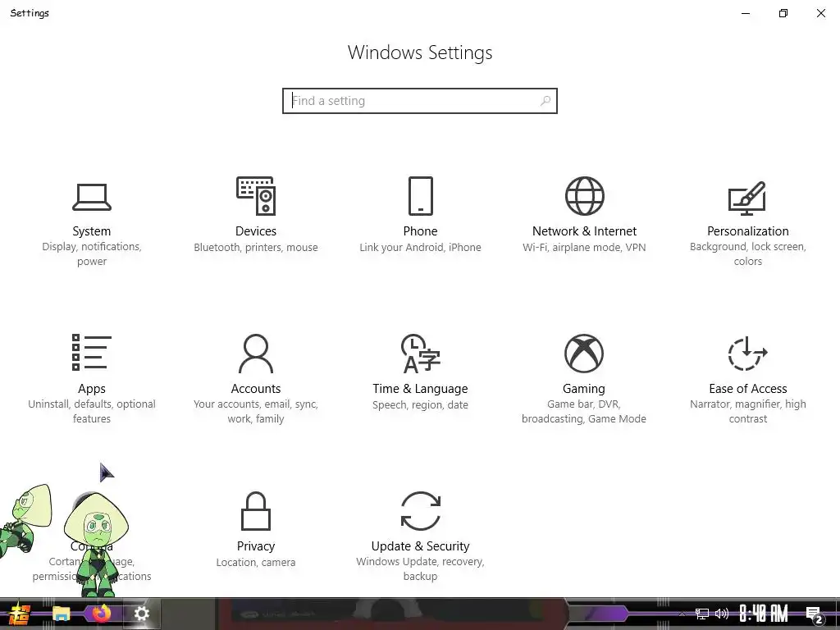Click the Settings gear taskbar button
Image resolution: width=840 pixels, height=630 pixels.
click(x=141, y=614)
